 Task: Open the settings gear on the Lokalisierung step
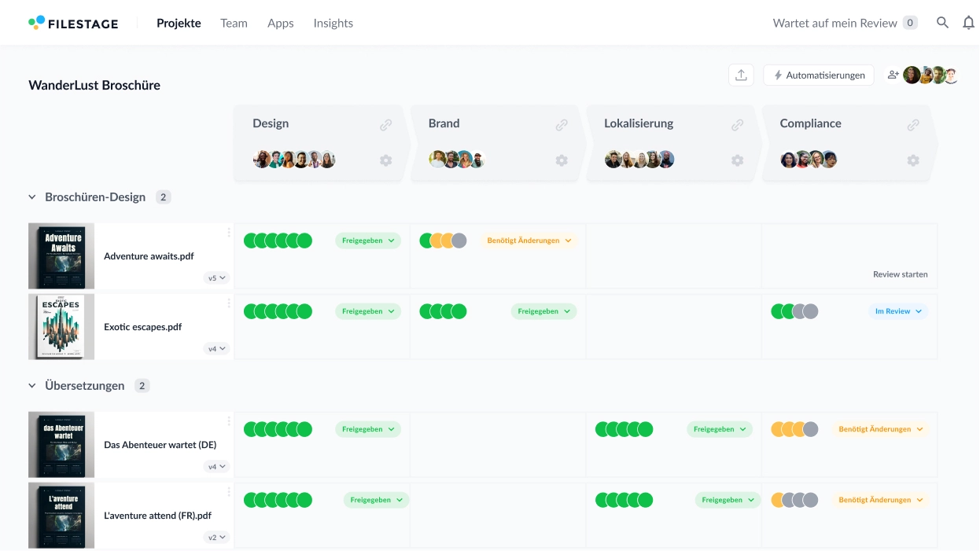[x=737, y=160]
